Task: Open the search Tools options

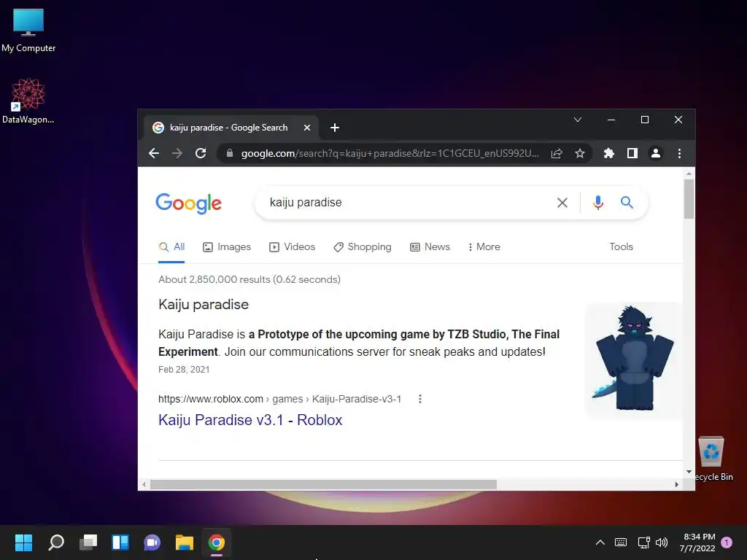Action: pyautogui.click(x=621, y=246)
